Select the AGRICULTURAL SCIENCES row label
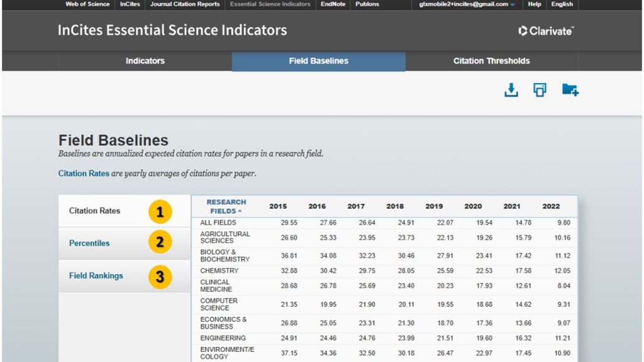644x362 pixels. [225, 237]
